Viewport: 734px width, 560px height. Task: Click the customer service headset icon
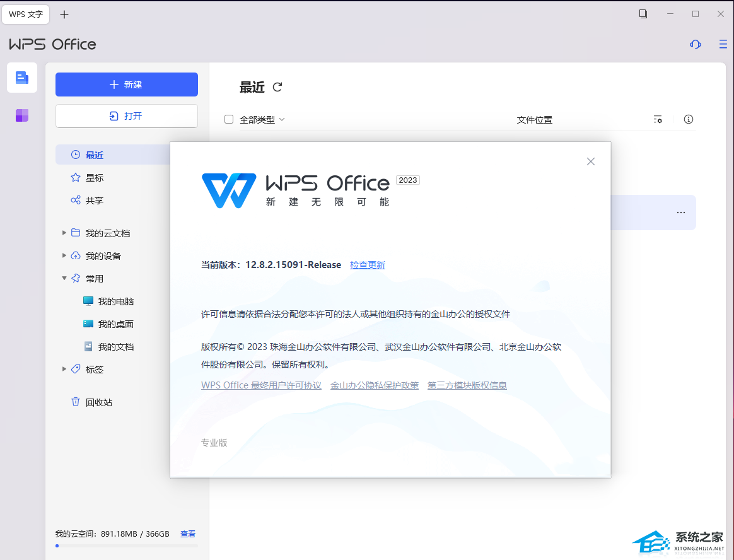click(x=695, y=44)
